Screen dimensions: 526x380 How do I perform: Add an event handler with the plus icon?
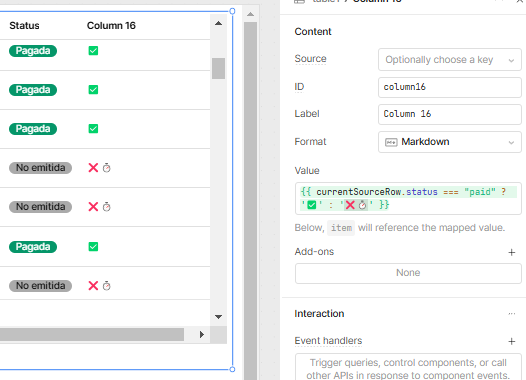pyautogui.click(x=512, y=341)
